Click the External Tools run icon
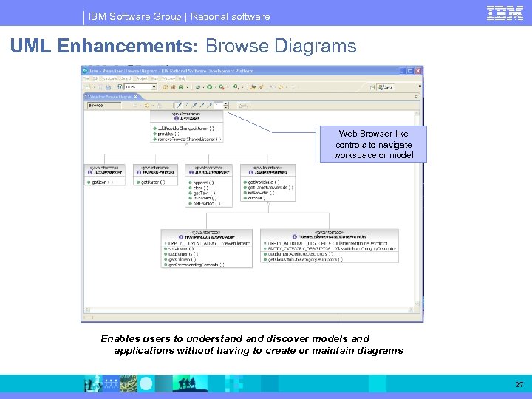The width and height of the screenshot is (532, 399). pos(222,87)
